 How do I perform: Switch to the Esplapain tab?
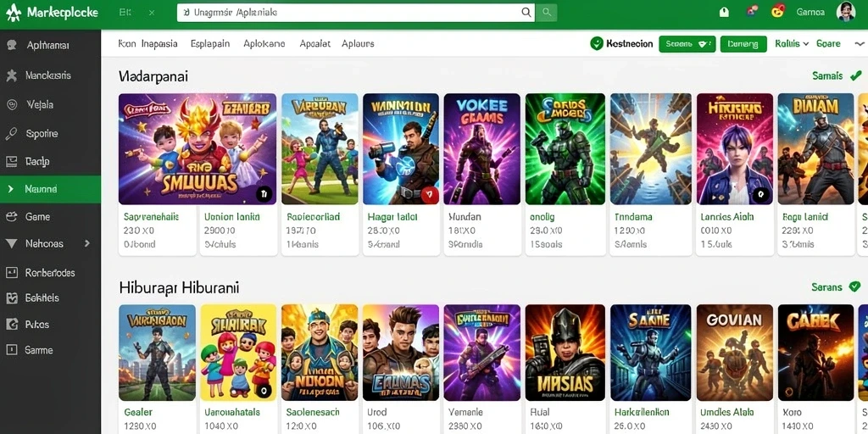pos(210,44)
